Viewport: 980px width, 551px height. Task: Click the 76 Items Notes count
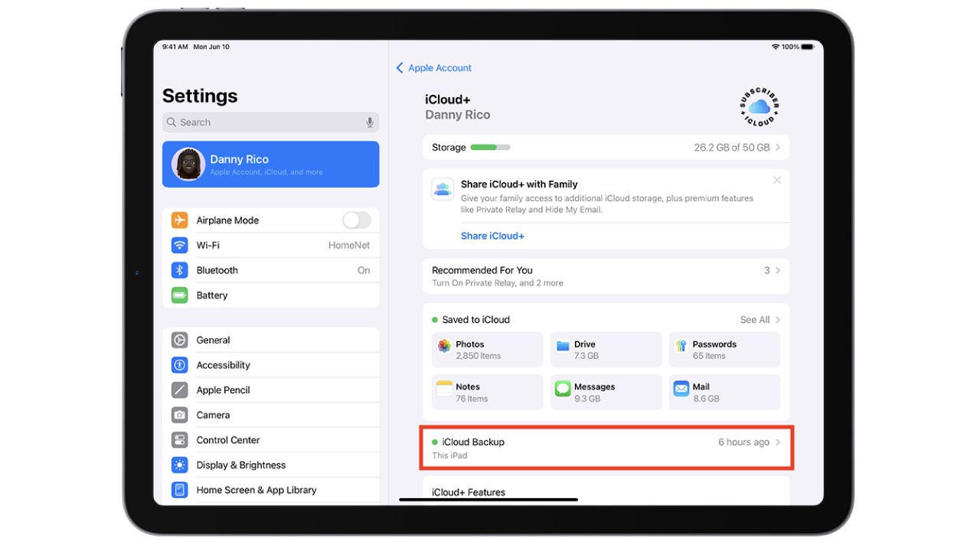tap(472, 399)
